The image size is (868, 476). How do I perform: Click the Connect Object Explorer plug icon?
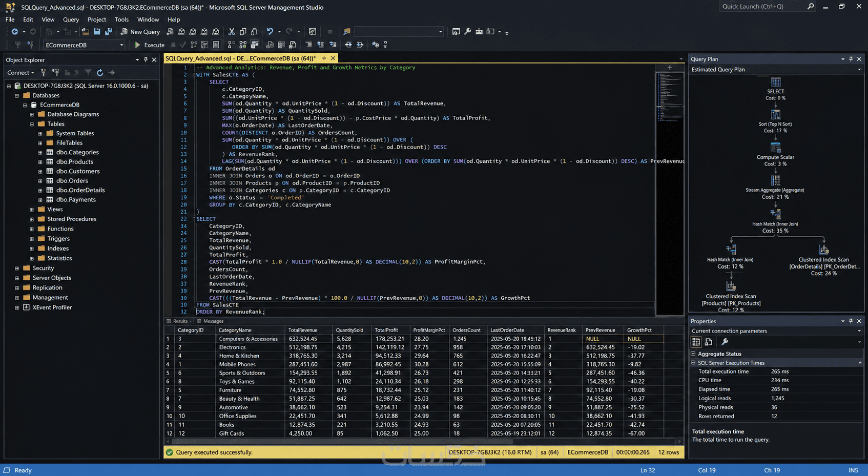44,73
